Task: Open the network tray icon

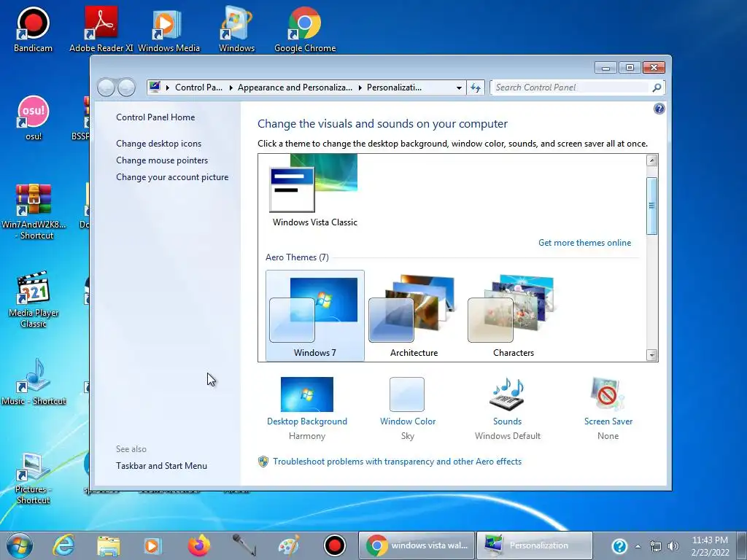Action: (656, 546)
